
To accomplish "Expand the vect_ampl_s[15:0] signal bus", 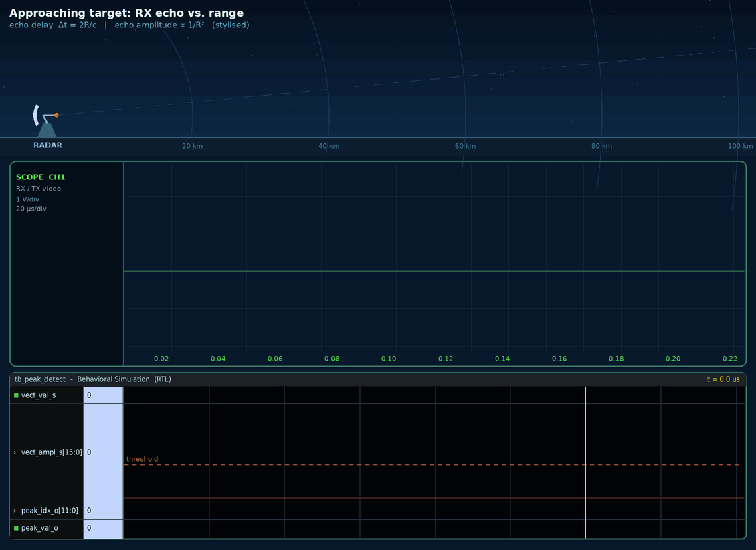I will pyautogui.click(x=15, y=452).
